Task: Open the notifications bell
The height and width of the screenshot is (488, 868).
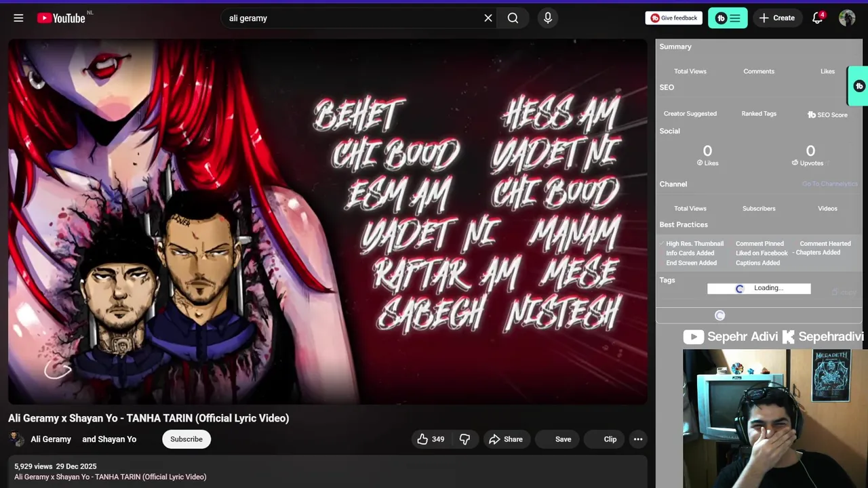Action: pos(818,18)
